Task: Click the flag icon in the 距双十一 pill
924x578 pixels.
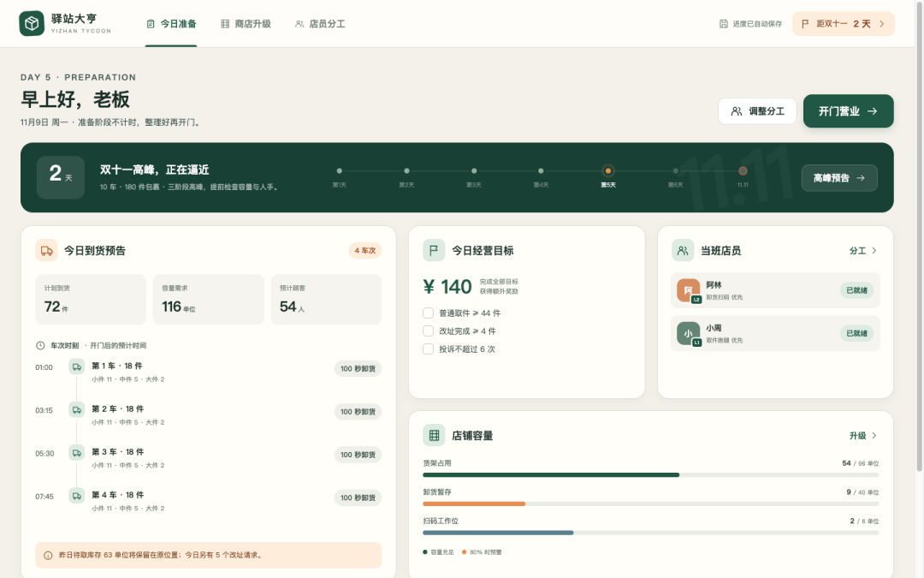Action: pyautogui.click(x=805, y=24)
